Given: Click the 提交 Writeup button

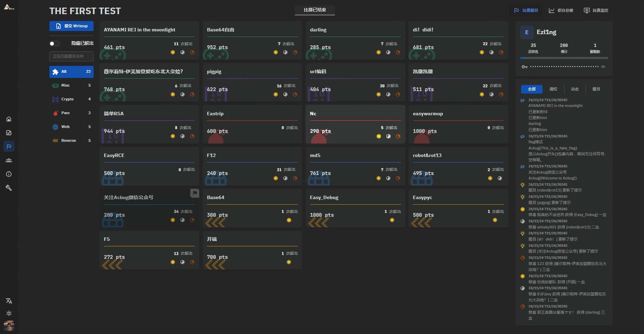Looking at the screenshot, I should [x=71, y=26].
